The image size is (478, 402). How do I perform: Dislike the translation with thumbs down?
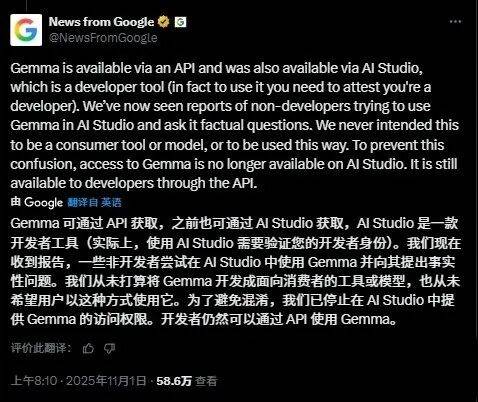point(109,349)
